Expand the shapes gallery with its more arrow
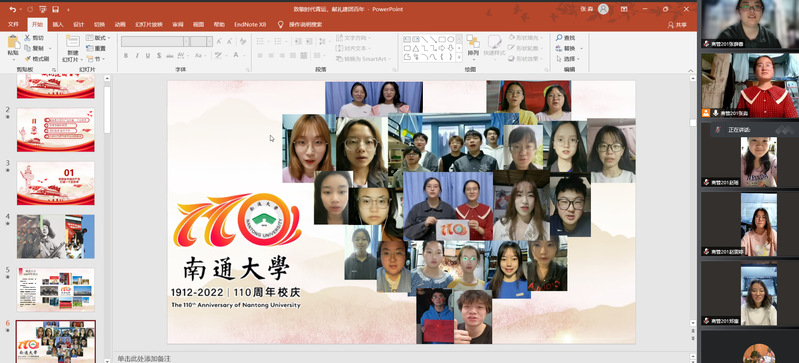 tap(459, 58)
